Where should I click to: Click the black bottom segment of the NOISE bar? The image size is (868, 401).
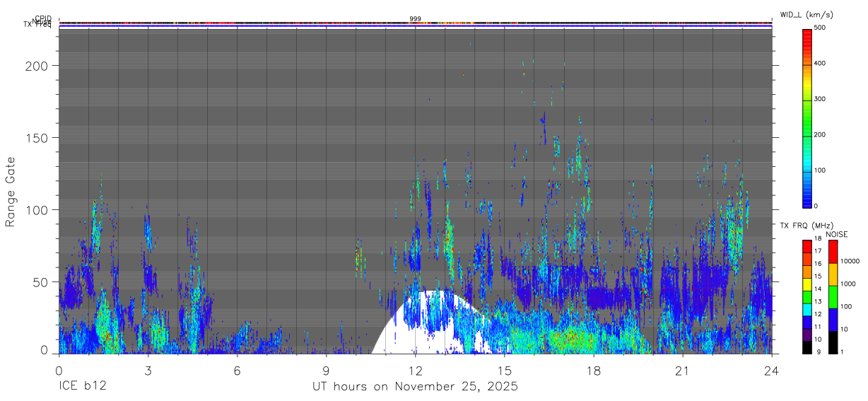pyautogui.click(x=833, y=342)
